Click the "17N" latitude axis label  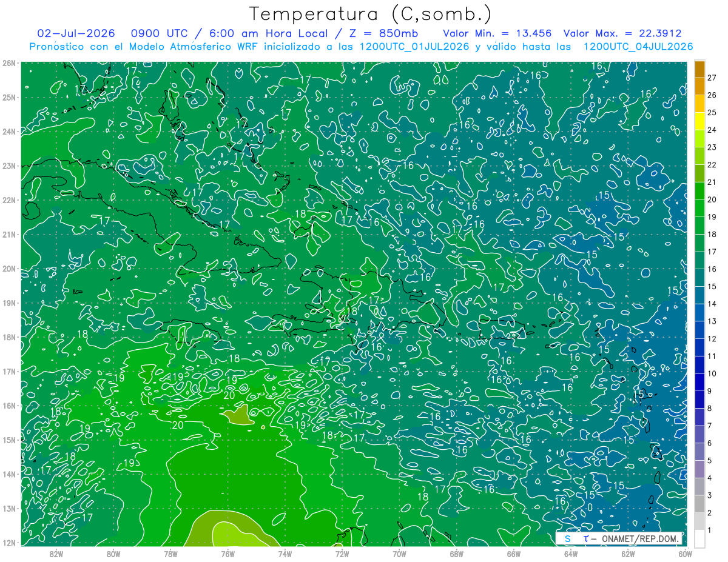point(9,371)
